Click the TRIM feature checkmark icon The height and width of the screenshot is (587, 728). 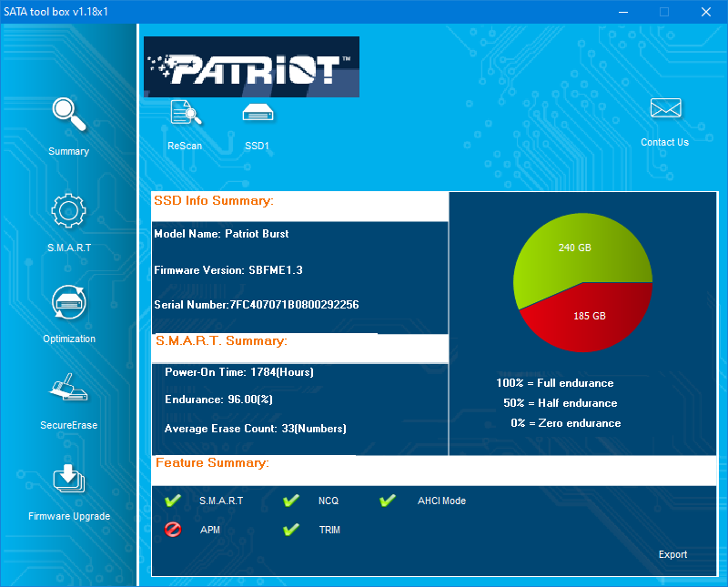tap(291, 530)
